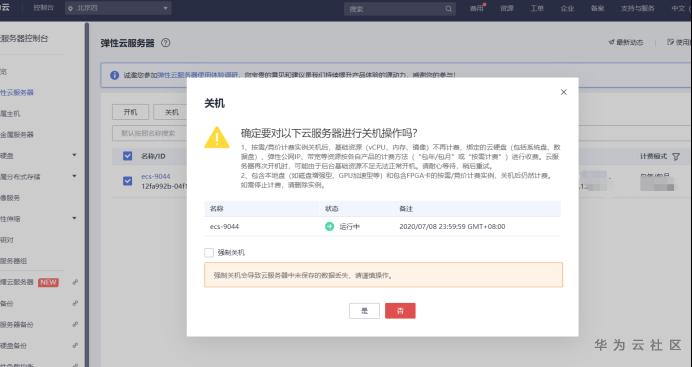Image resolution: width=692 pixels, height=367 pixels.
Task: Open the 企业 menu in top bar
Action: pos(567,8)
